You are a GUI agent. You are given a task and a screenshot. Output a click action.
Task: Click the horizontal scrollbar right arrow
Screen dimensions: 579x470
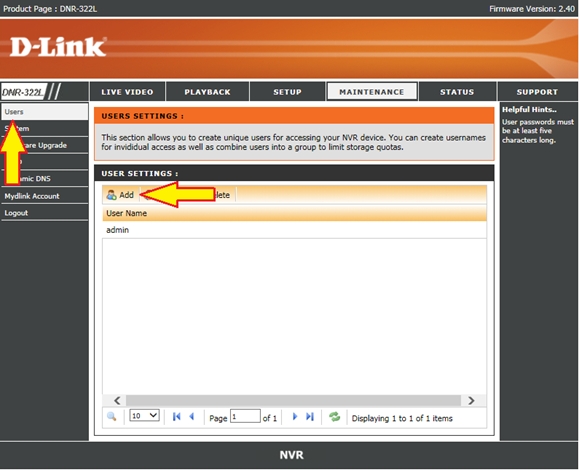(x=471, y=401)
